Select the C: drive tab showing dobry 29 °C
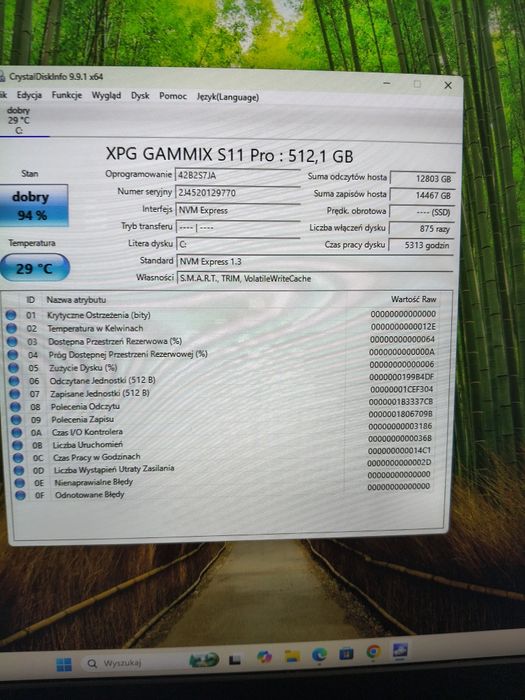 [19, 120]
